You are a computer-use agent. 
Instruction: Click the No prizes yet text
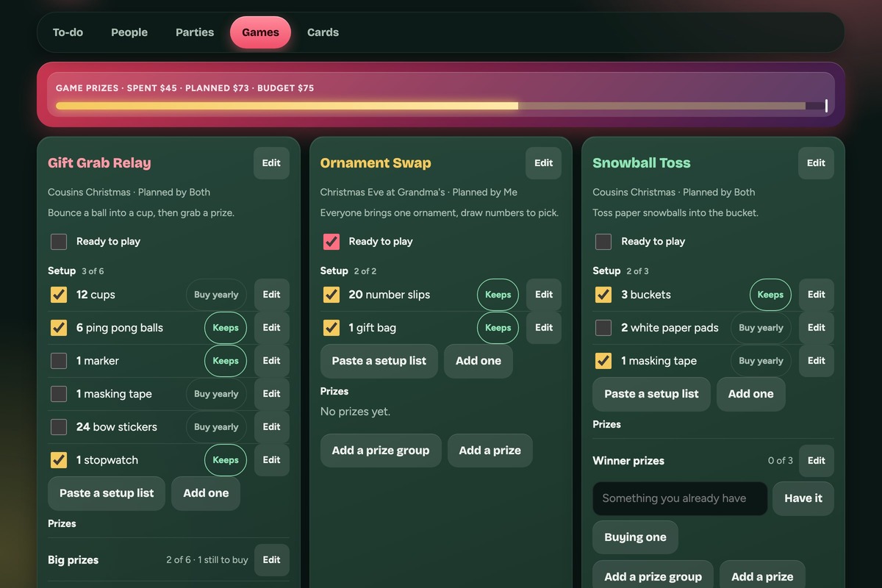355,412
